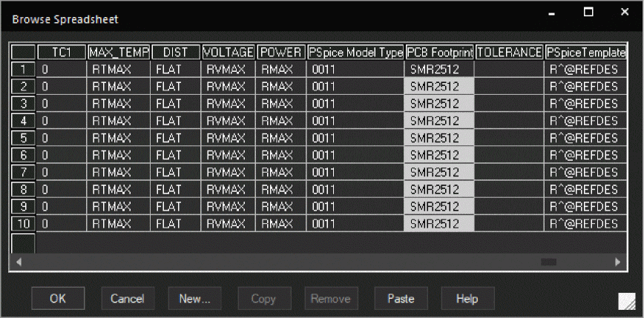
Task: Click the TC1 cell in row 1
Action: click(62, 70)
